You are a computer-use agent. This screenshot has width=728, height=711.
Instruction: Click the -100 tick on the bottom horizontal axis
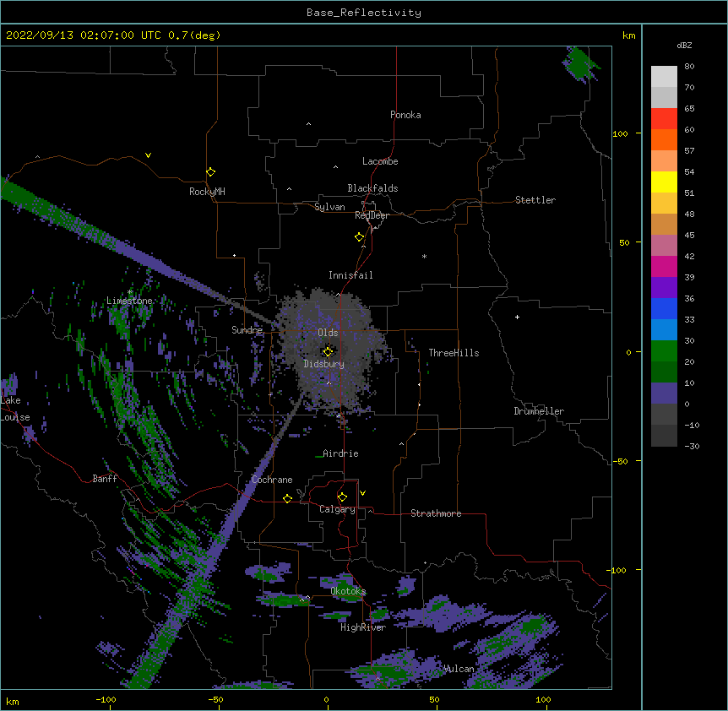(106, 700)
